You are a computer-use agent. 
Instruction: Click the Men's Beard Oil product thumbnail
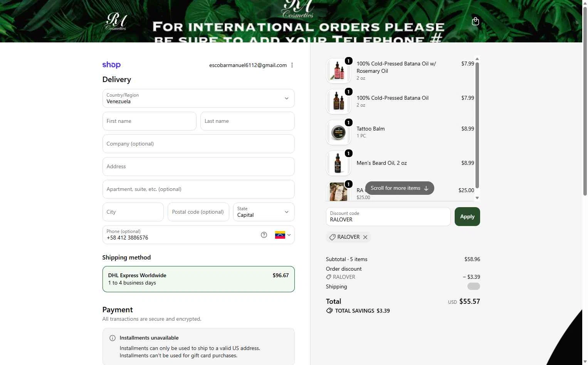(338, 163)
